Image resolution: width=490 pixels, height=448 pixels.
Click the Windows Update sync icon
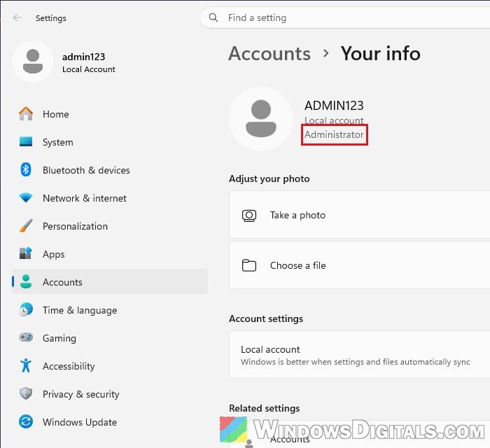click(26, 422)
